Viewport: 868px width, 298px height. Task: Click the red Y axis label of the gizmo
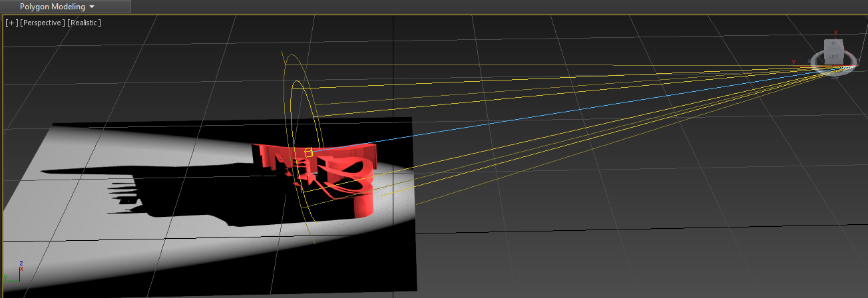[x=793, y=62]
